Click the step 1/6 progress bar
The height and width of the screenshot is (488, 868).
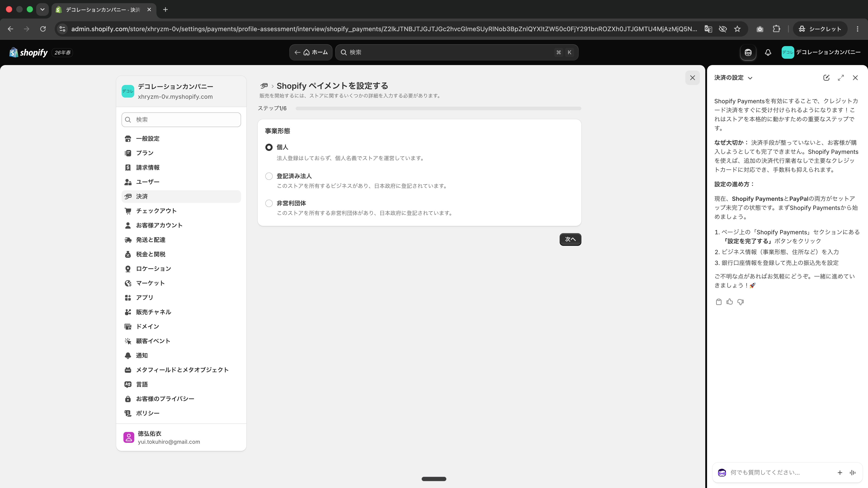coord(438,108)
